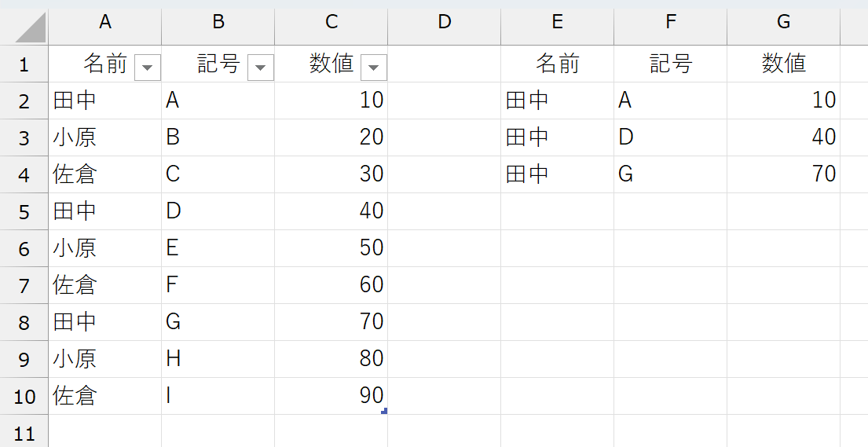Click cell E1 header 名前 on right

click(x=558, y=64)
